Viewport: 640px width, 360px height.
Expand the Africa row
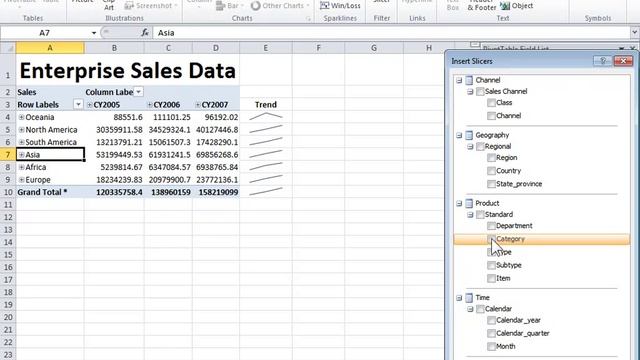pos(22,167)
